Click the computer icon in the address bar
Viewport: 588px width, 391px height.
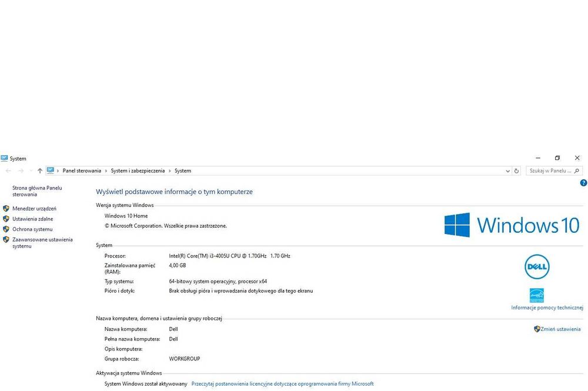tap(50, 171)
